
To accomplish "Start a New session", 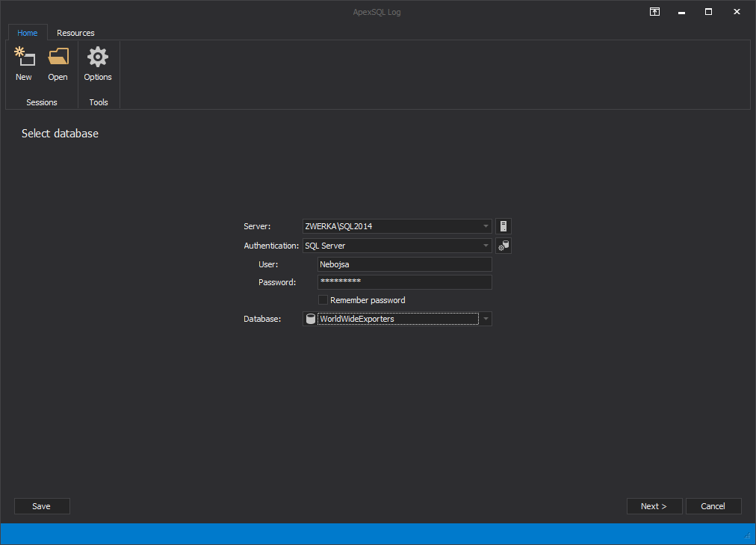I will [24, 64].
